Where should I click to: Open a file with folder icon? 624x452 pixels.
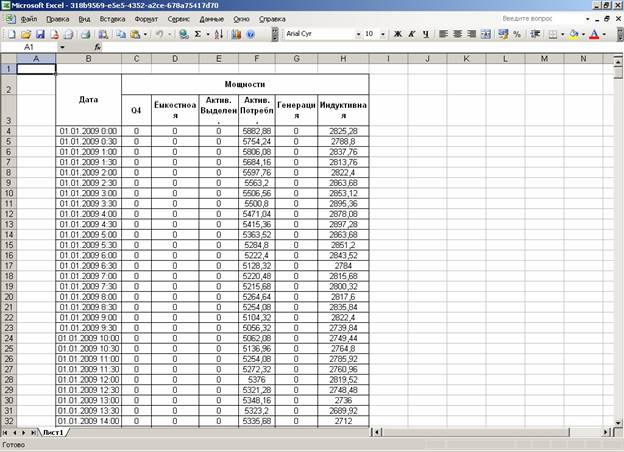(25, 34)
